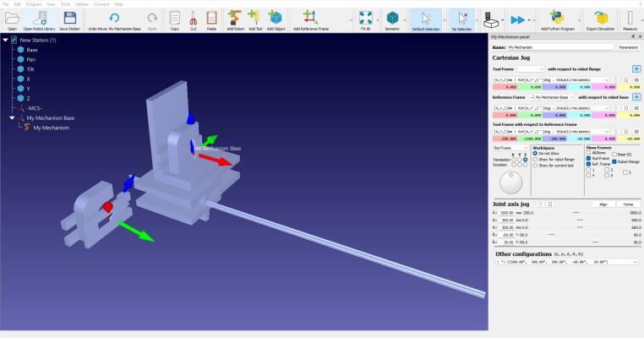
Task: Copy the selected item
Action: [x=175, y=20]
